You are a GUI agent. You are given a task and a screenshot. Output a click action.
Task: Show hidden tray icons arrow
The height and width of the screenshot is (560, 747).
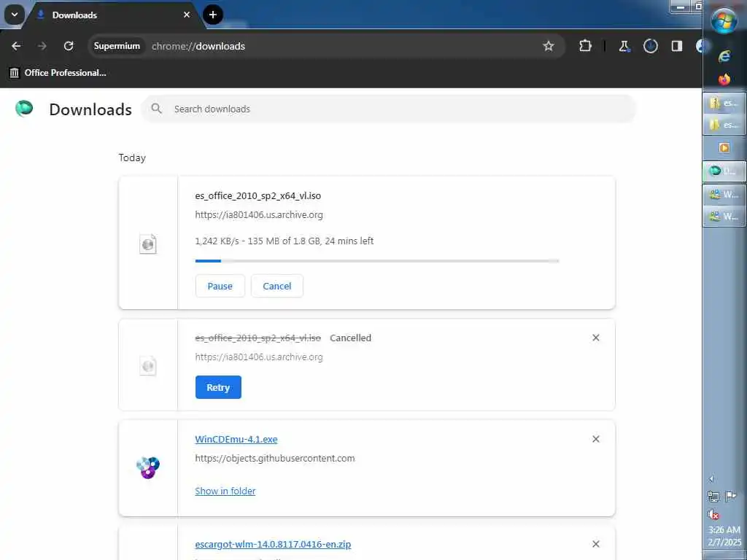(712, 479)
